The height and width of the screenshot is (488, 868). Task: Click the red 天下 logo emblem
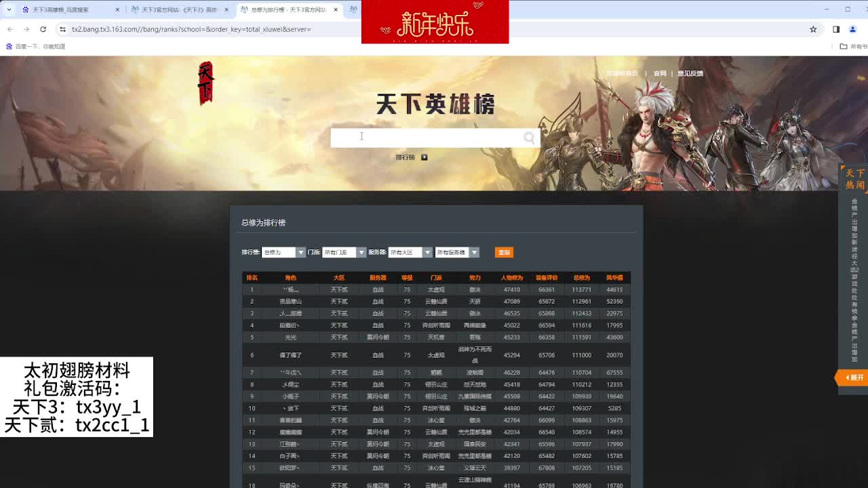(205, 83)
